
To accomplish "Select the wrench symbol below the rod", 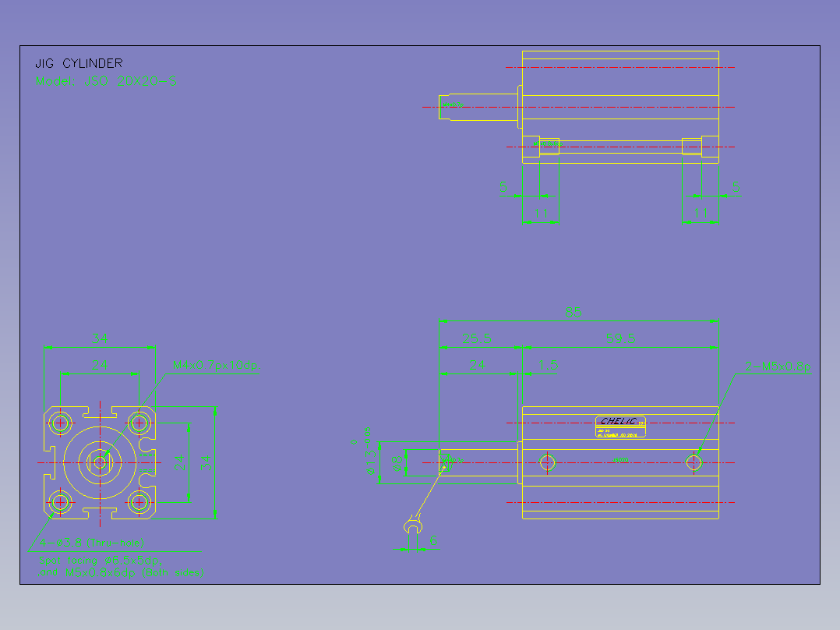I will click(x=412, y=525).
